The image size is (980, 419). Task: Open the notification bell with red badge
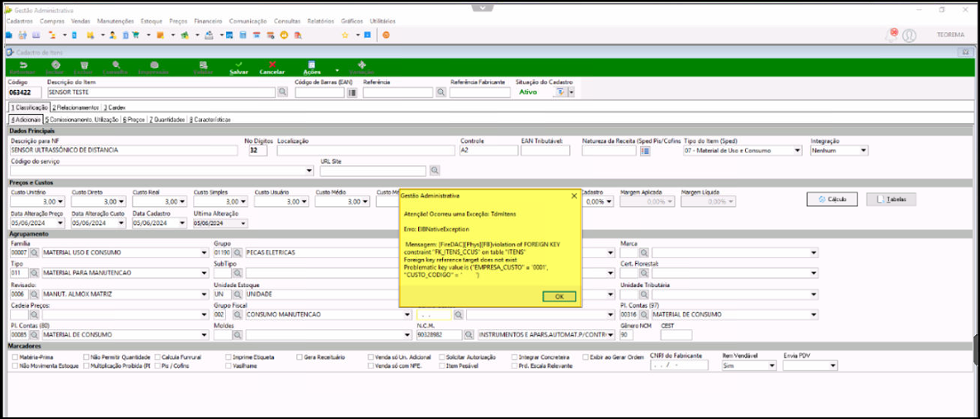tap(891, 35)
